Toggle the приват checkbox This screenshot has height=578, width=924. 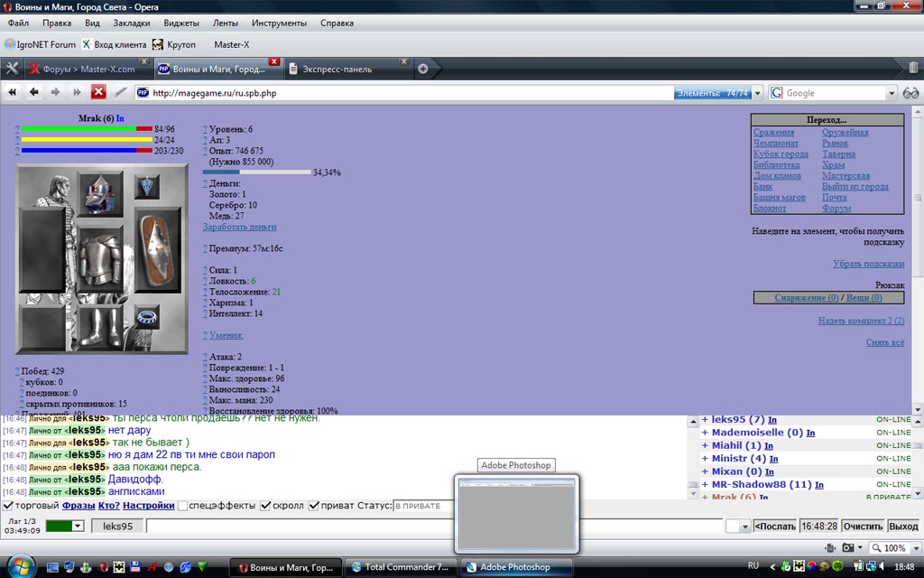(314, 506)
